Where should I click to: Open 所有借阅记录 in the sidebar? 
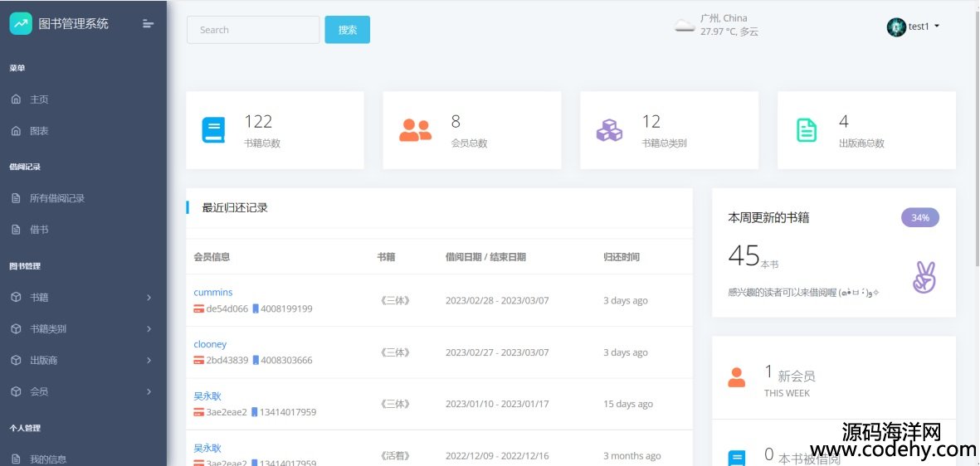[x=57, y=198]
